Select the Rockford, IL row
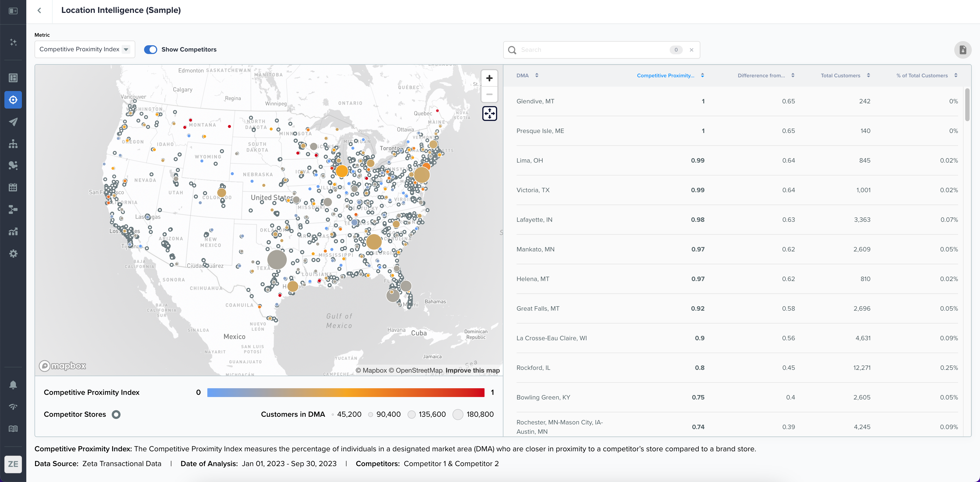Viewport: 980px width, 482px height. 737,368
